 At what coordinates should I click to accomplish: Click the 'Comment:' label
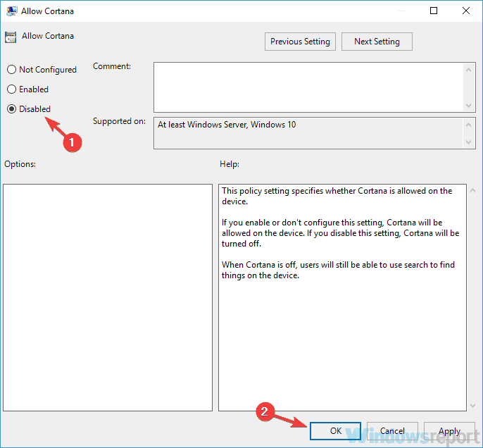(112, 66)
